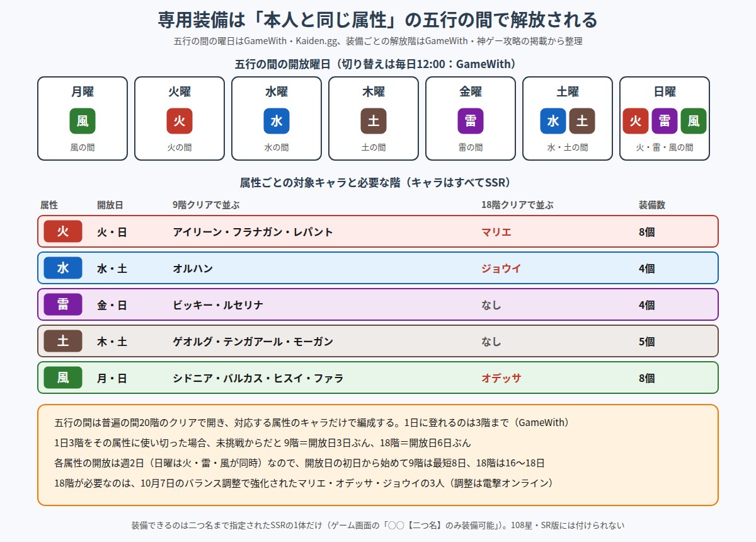Click the 水の間 caption
Viewport: 756px width, 542px height.
277,147
